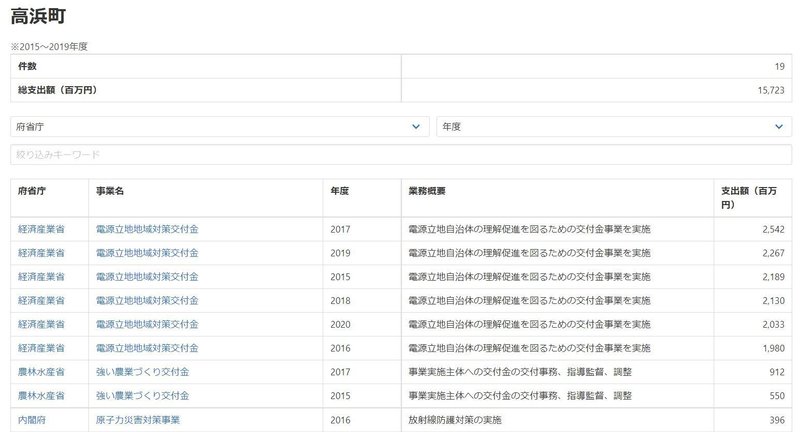The image size is (800, 432).
Task: Open the 内閣府 ministry link
Action: (32, 420)
